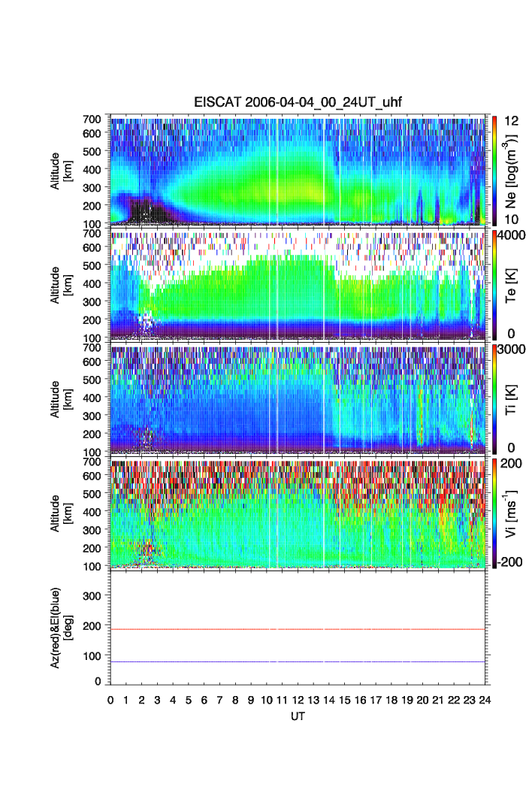The height and width of the screenshot is (799, 532).
Task: Click the Altitude label of the top panel
Action: 60,170
